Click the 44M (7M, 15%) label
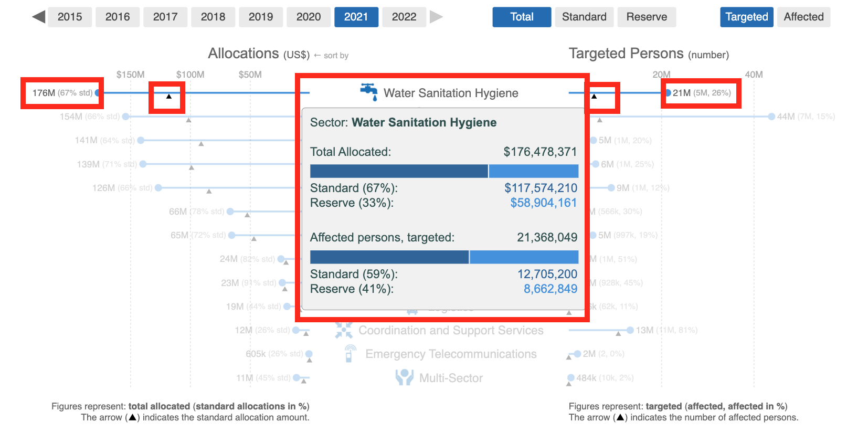This screenshot has width=868, height=443. click(806, 117)
